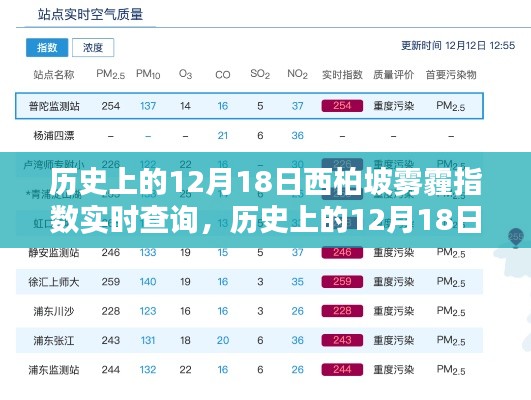
Task: Click the CO column header
Action: 222,75
